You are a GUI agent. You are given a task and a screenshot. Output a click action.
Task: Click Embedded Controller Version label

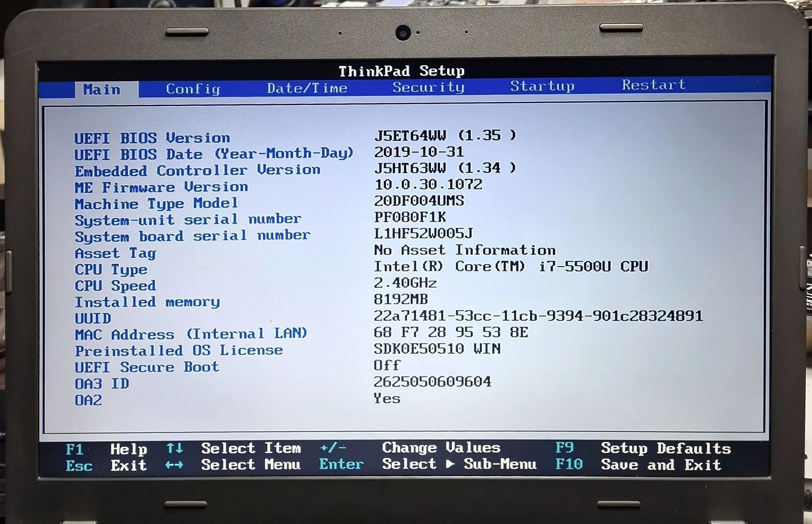point(198,170)
